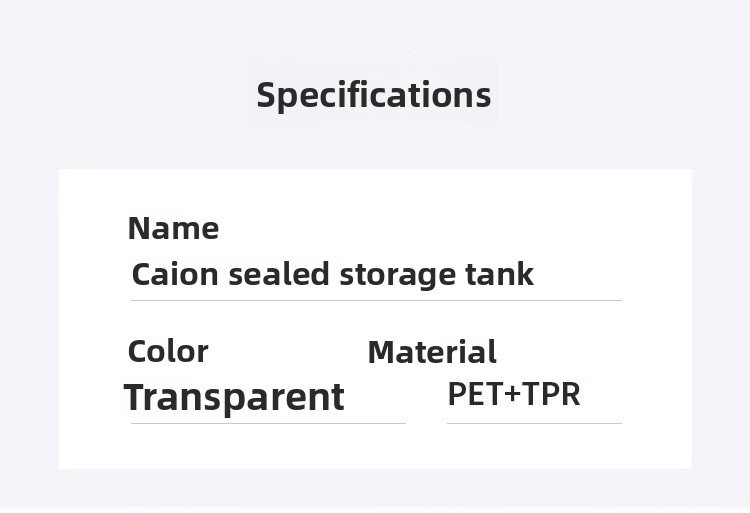
Task: Click the capital C in Color
Action: 137,352
